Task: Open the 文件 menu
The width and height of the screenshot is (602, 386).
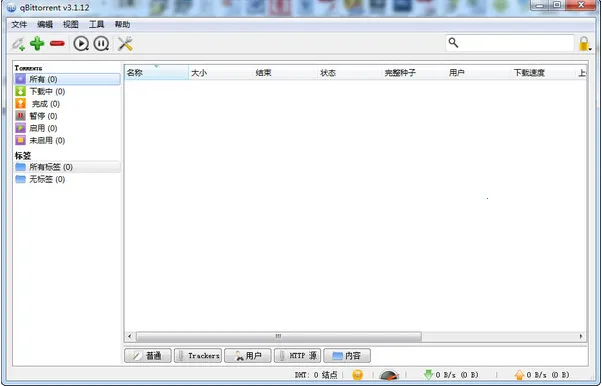Action: pyautogui.click(x=19, y=25)
